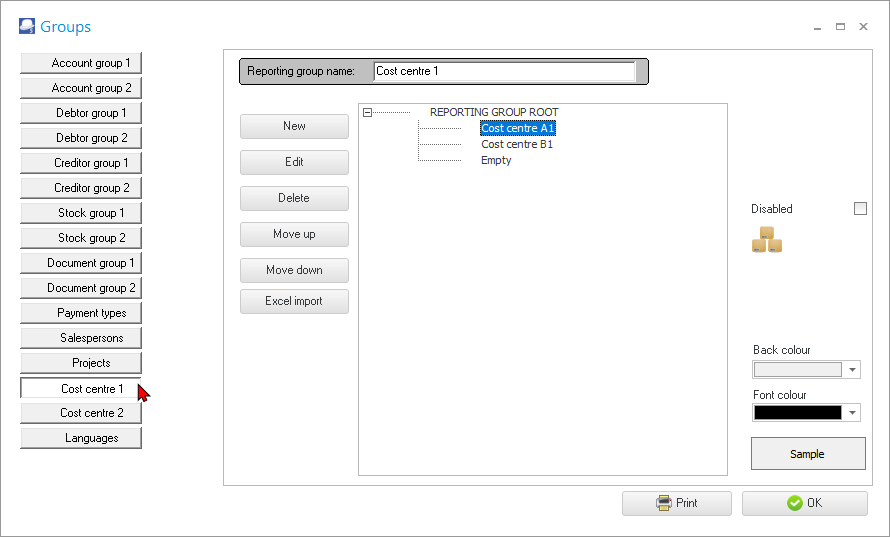
Task: Select the Payment types tab
Action: [81, 313]
